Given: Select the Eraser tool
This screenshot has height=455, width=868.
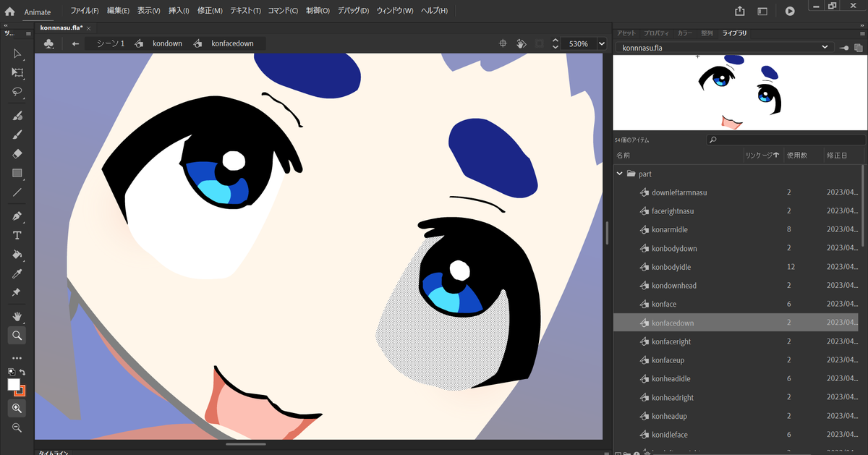Looking at the screenshot, I should [x=17, y=153].
